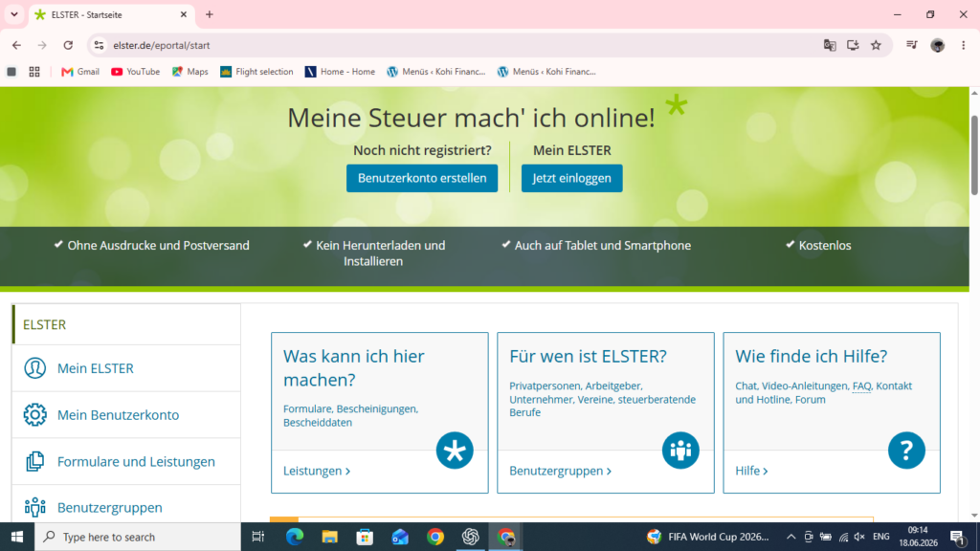Open Task View in taskbar
Screen dimensions: 980x551
tap(258, 537)
